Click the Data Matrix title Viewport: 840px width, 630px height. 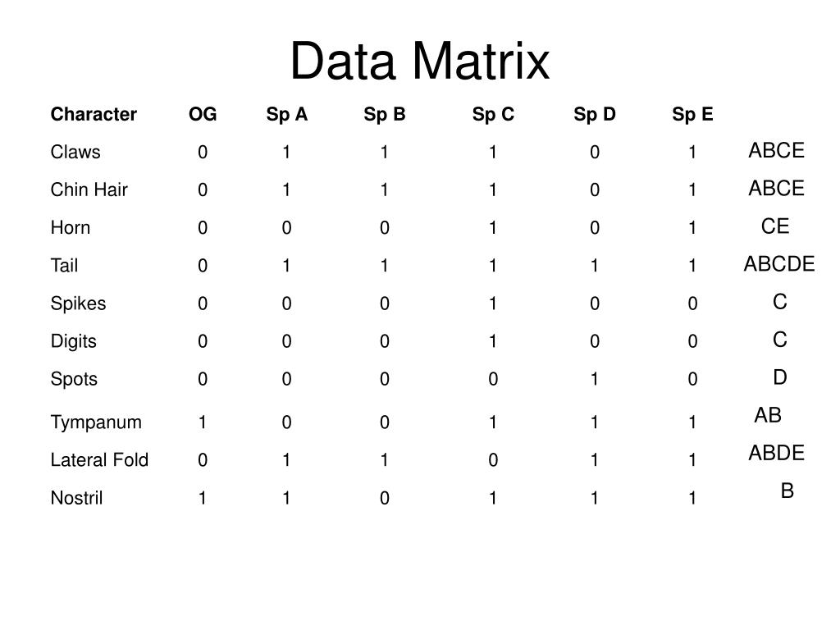tap(420, 61)
